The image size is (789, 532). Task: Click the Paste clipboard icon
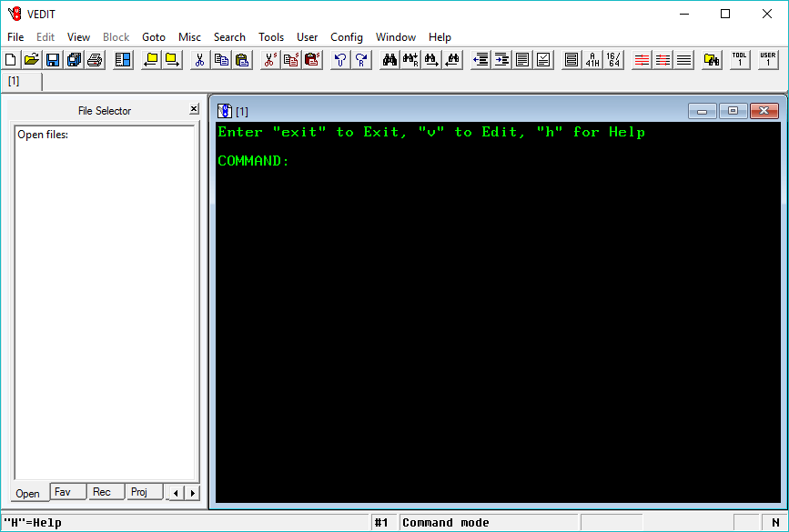[242, 59]
